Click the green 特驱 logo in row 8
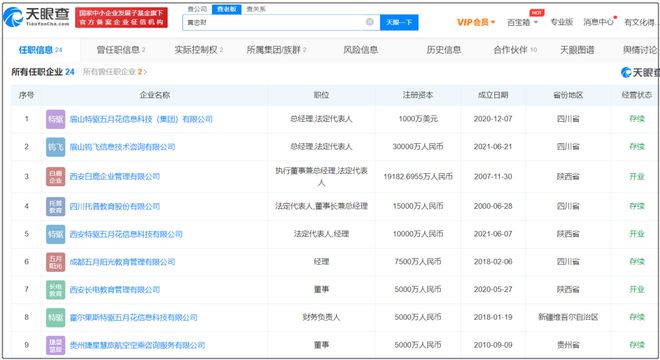 click(x=56, y=317)
